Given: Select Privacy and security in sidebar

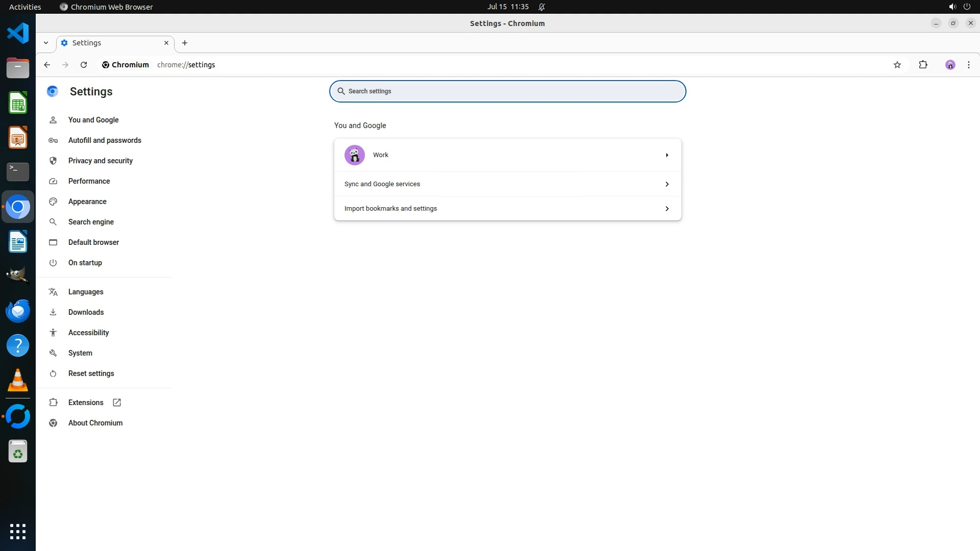Looking at the screenshot, I should [x=100, y=161].
